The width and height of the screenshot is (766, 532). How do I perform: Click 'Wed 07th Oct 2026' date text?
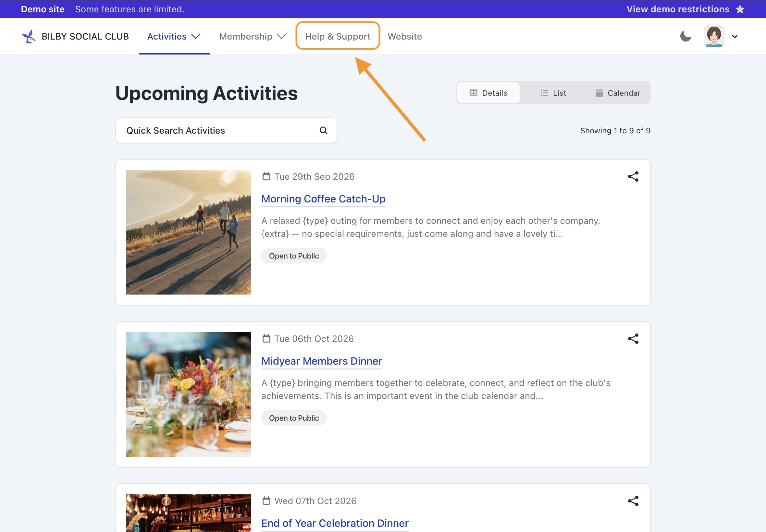pos(315,501)
